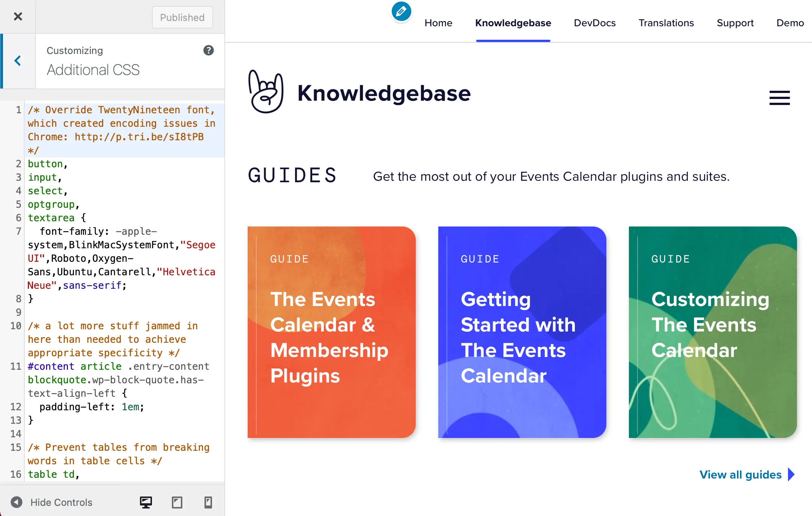Screen dimensions: 812x516
Task: Click the 'Prevent tables from breaking' comment
Action: [x=125, y=454]
